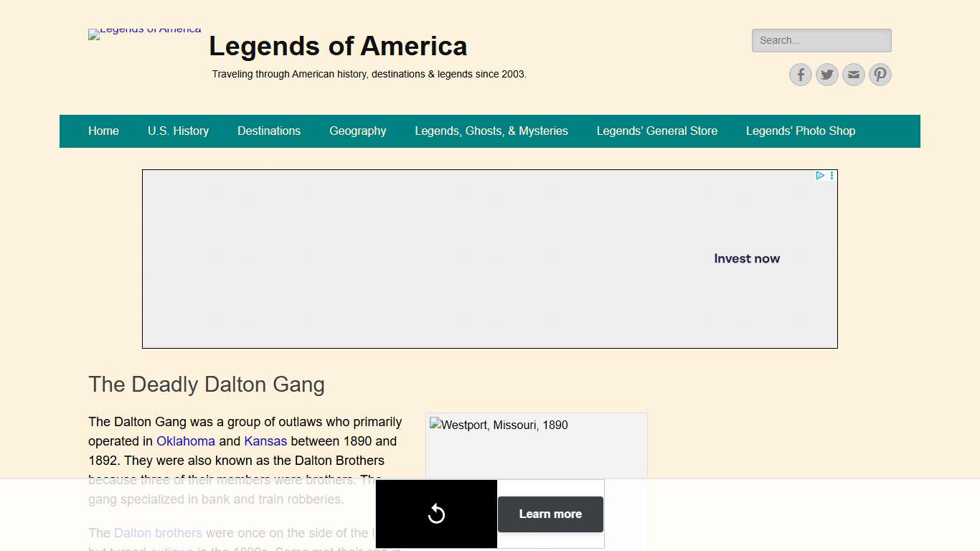The height and width of the screenshot is (551, 980).
Task: Select the Legends of America logo image
Action: 144,34
